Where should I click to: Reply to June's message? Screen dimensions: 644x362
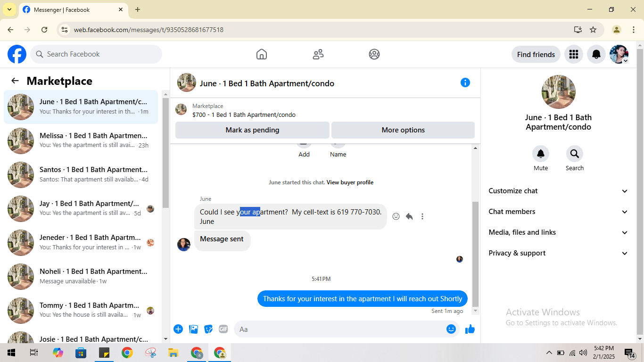click(409, 216)
